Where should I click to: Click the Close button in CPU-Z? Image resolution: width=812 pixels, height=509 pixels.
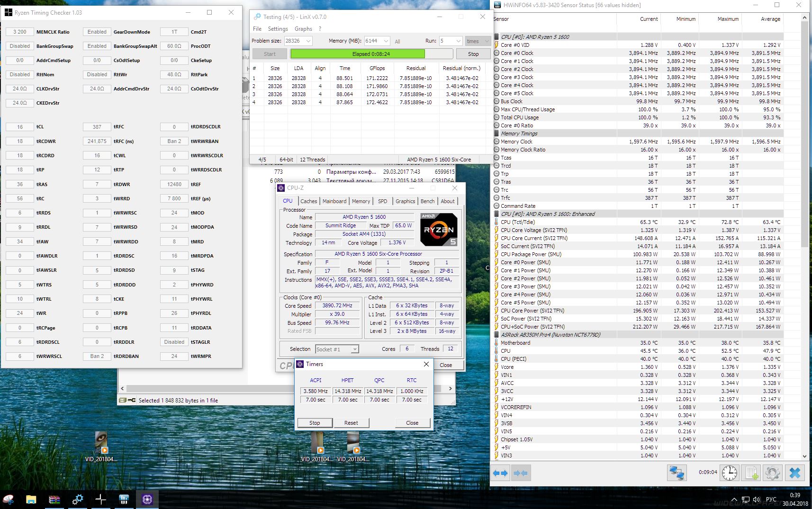coord(446,365)
